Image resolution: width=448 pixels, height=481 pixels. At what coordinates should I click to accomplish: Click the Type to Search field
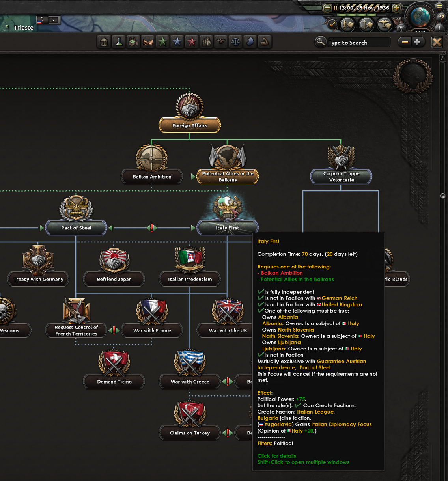(358, 43)
